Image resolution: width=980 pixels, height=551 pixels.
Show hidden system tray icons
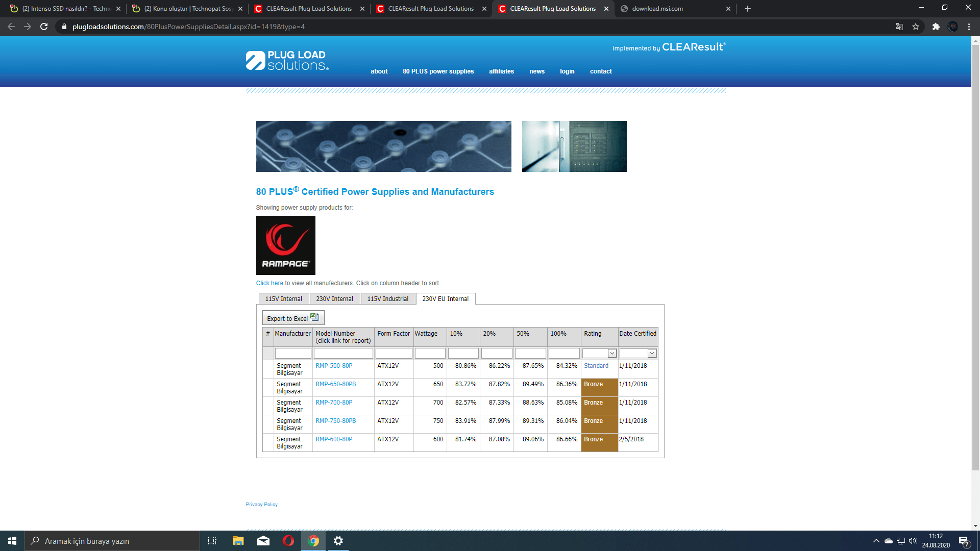(876, 541)
